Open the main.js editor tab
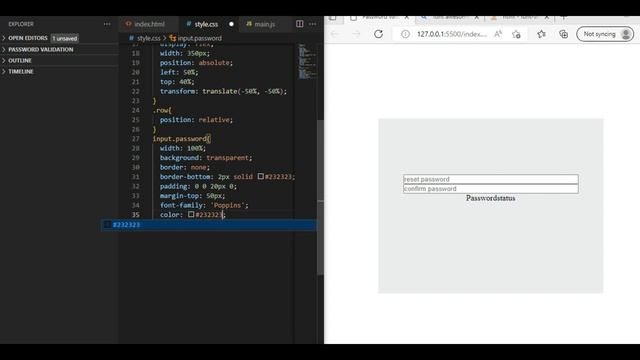 coord(261,24)
